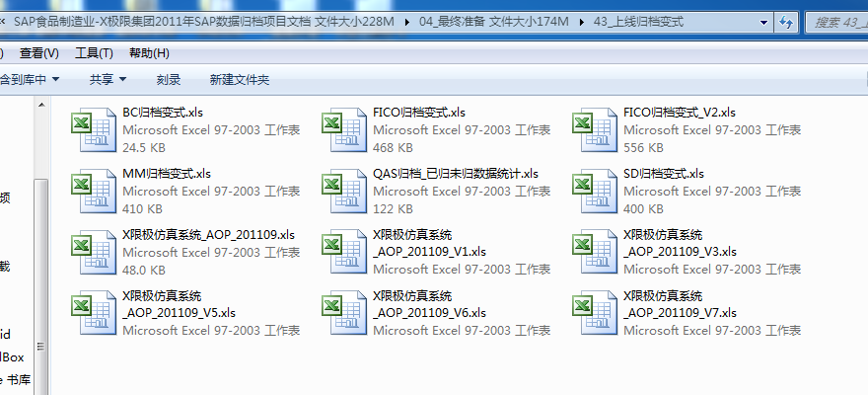Select the _AOP_201109_V7.xls file icon

(x=595, y=313)
